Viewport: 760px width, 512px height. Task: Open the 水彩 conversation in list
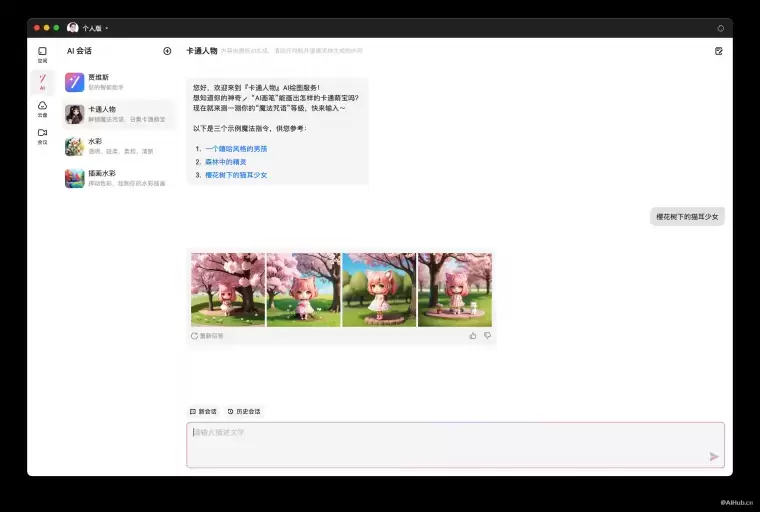(x=118, y=146)
